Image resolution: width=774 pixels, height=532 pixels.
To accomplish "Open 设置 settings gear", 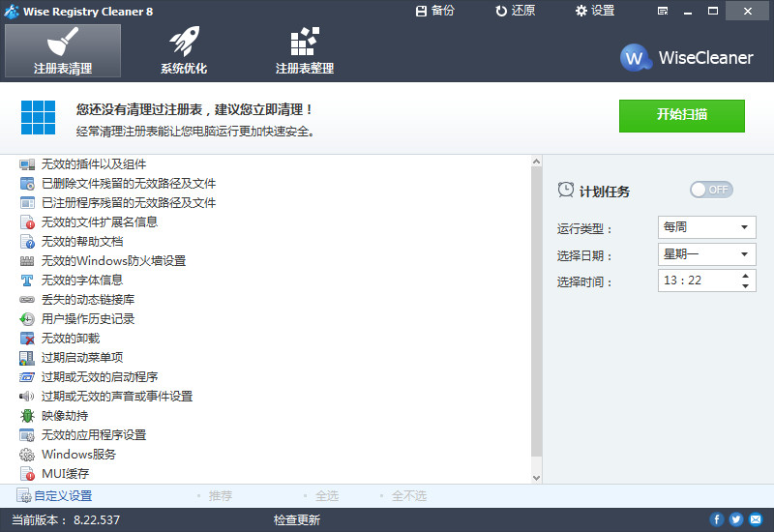I will [x=581, y=11].
